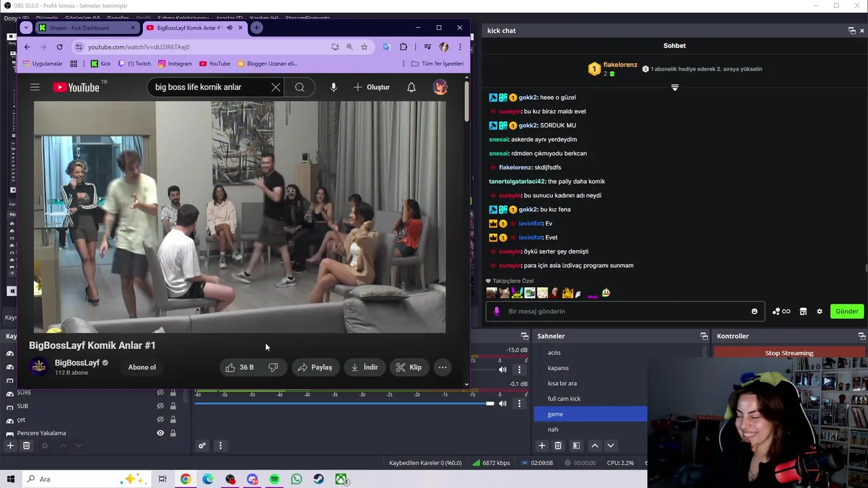Unlock the Pencere Yakalama source
868x488 pixels.
pyautogui.click(x=173, y=433)
